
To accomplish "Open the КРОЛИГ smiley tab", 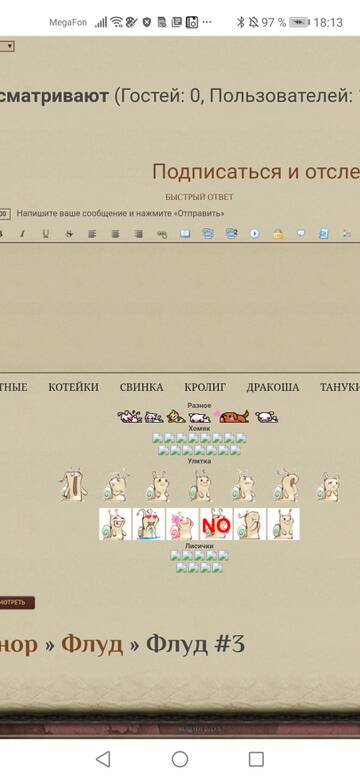I will point(205,388).
